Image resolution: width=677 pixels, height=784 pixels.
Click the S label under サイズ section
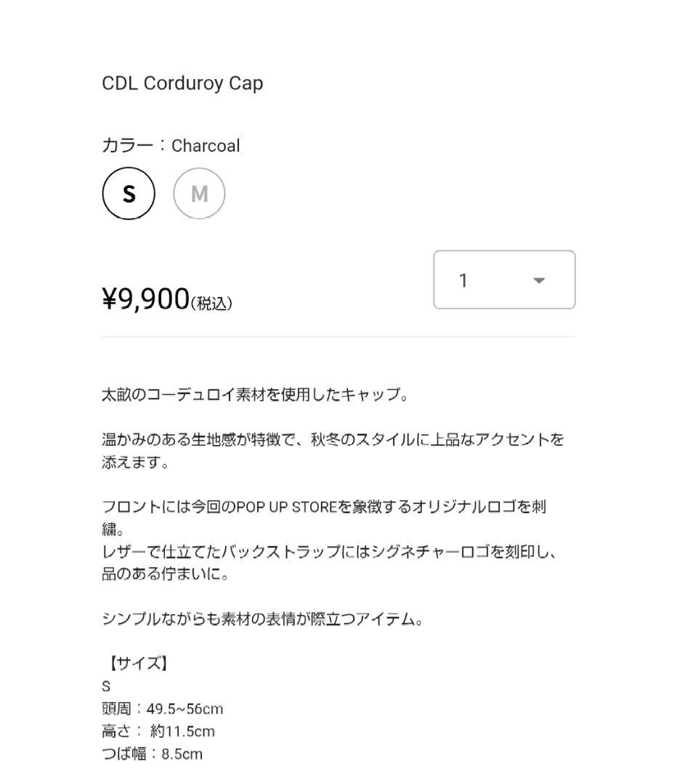click(105, 685)
